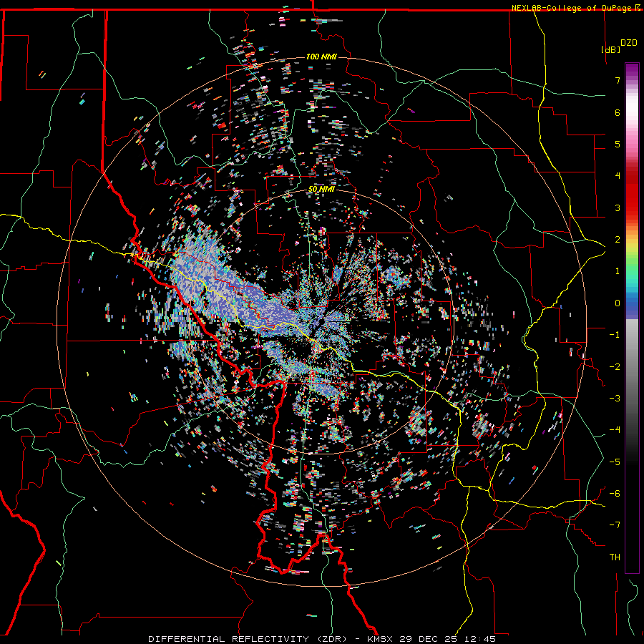The image size is (644, 644).
Task: Click the -6 value on color scale
Action: point(615,494)
